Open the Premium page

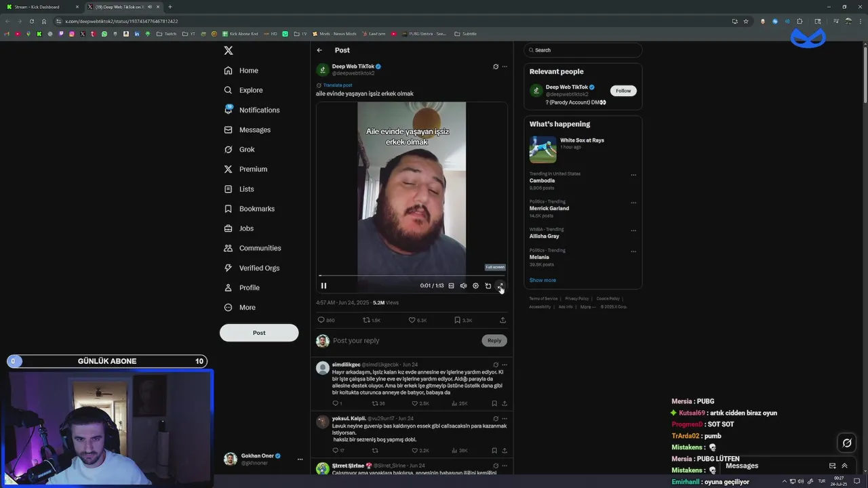245,169
